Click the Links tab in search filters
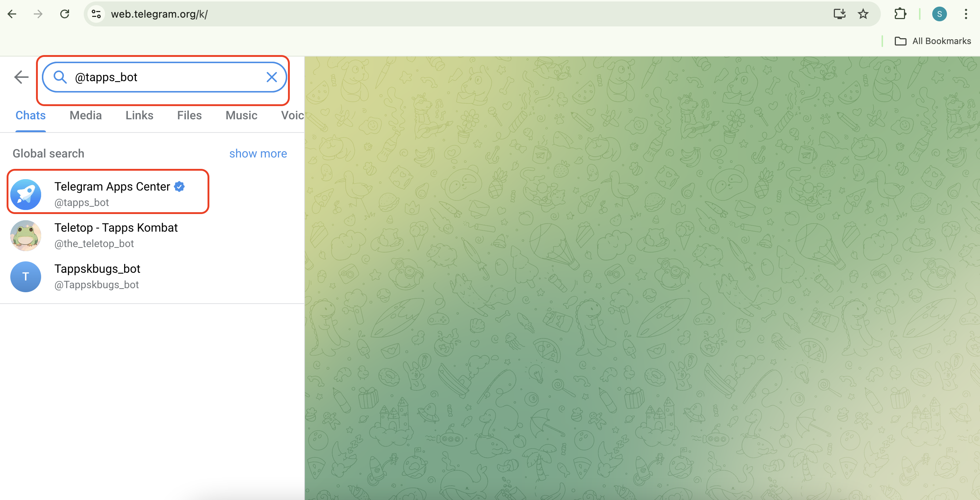Viewport: 980px width, 500px height. pyautogui.click(x=139, y=115)
